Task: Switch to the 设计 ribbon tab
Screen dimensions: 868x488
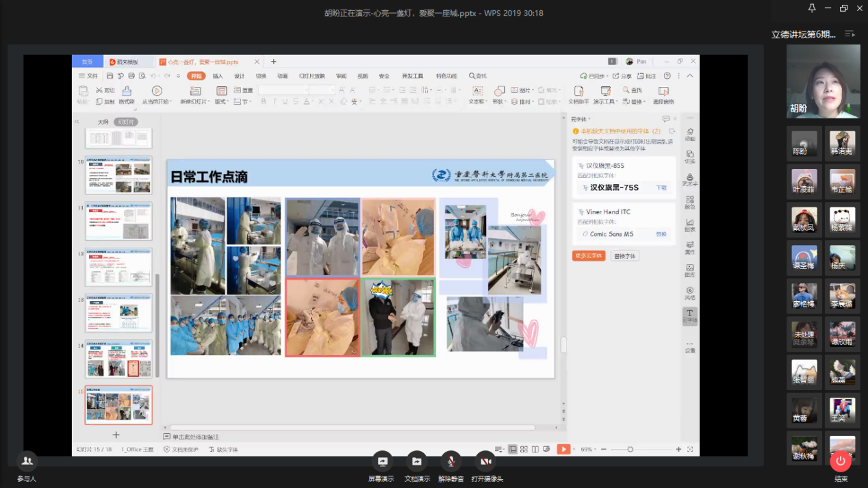Action: 240,76
